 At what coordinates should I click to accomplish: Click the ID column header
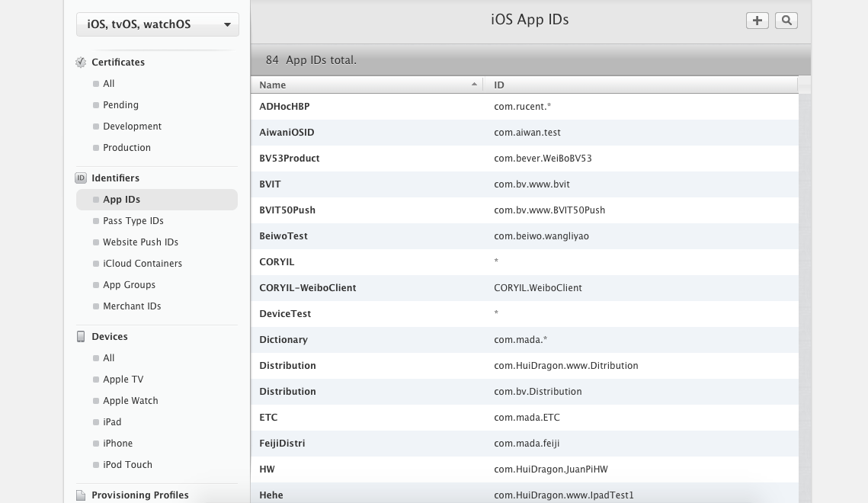click(x=640, y=85)
